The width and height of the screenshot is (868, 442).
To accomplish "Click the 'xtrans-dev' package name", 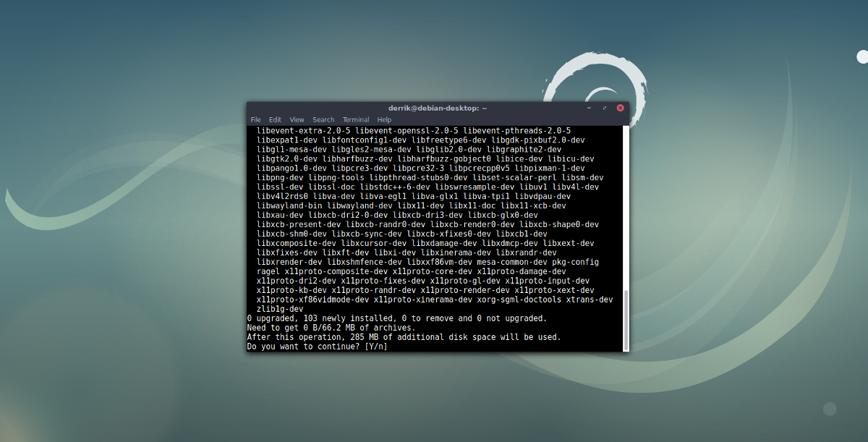I will point(590,299).
